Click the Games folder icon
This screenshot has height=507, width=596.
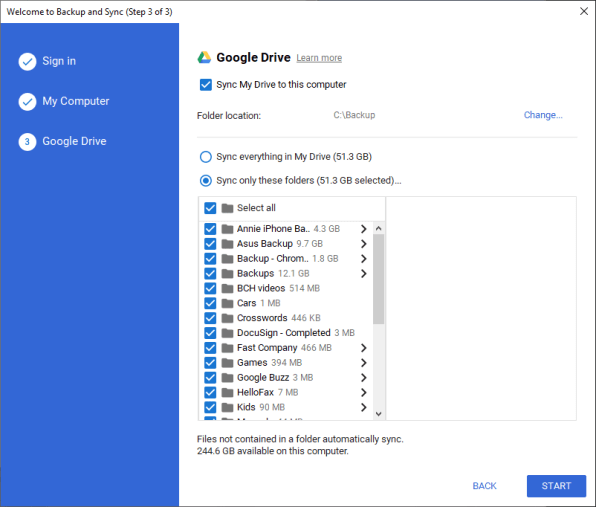(227, 363)
